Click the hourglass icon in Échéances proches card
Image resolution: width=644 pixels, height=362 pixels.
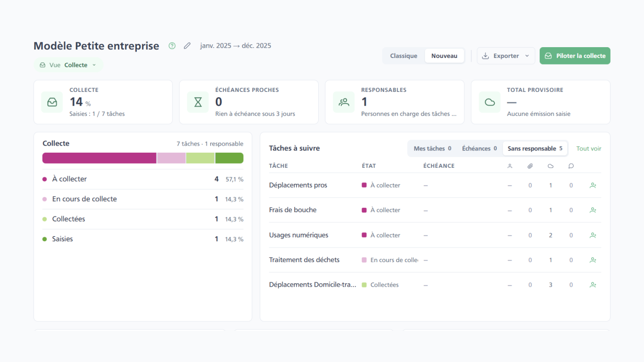[x=198, y=102]
